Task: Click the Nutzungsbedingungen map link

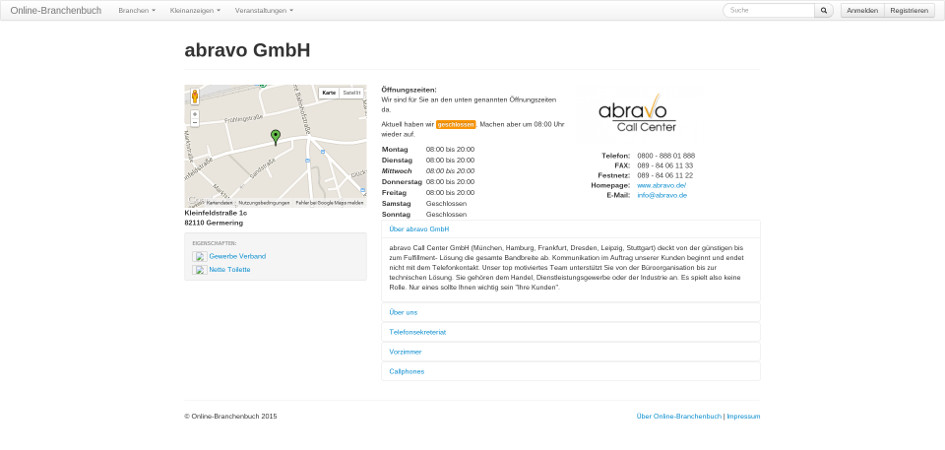Action: (x=264, y=203)
